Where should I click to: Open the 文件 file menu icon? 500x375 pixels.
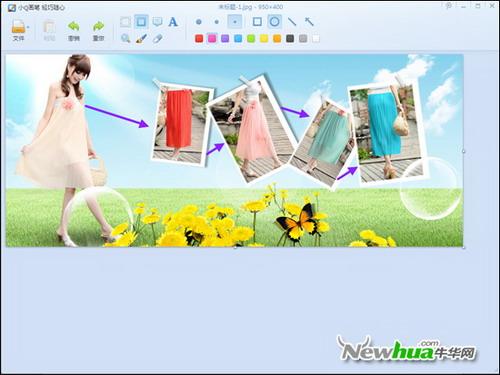pyautogui.click(x=18, y=27)
